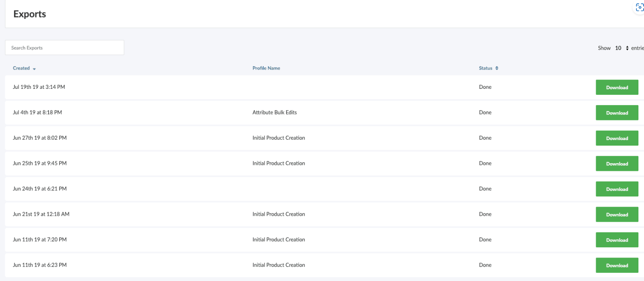Download the Jun 21st 12:18 AM export
This screenshot has height=281, width=644.
(x=617, y=214)
